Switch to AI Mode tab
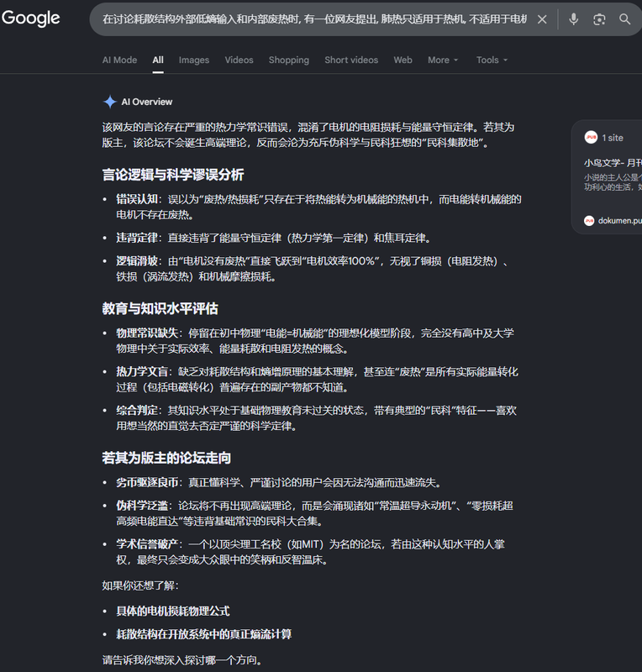 (x=119, y=60)
